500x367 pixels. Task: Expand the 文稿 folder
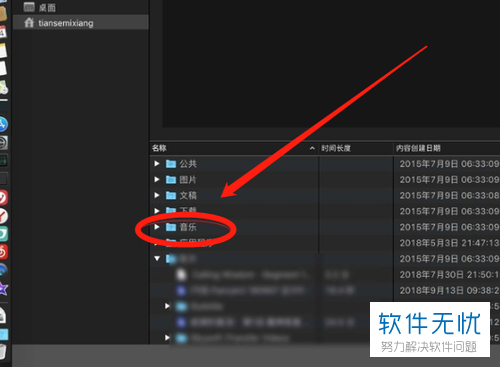coord(157,195)
